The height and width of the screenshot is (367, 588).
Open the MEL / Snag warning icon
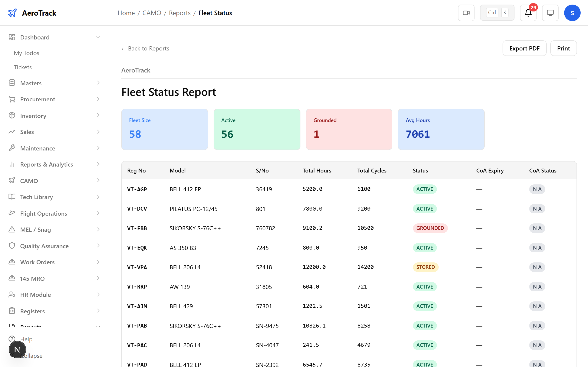(12, 229)
